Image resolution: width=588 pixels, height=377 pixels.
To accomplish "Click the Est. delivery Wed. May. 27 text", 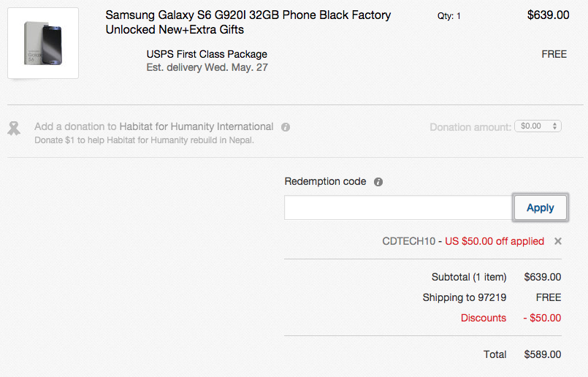I will 207,67.
